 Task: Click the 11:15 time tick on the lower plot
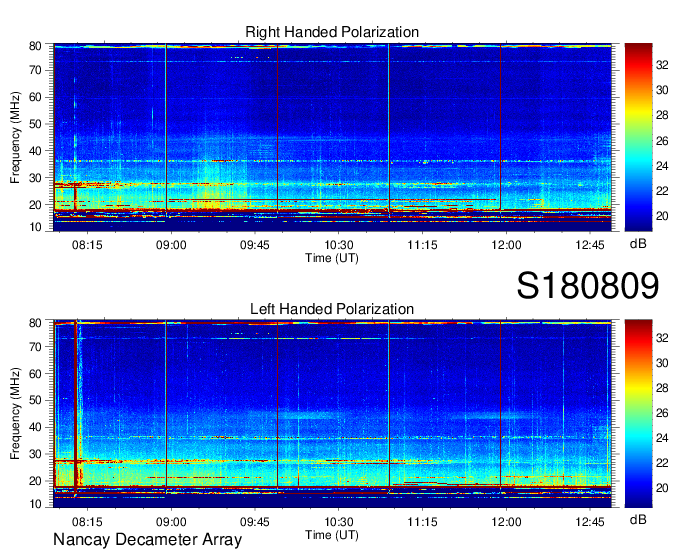pos(422,522)
